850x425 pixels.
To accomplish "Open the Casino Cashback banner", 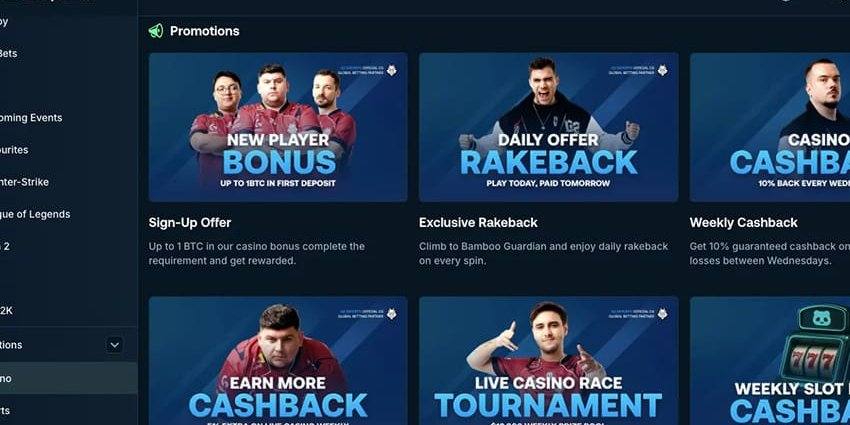I will point(770,127).
